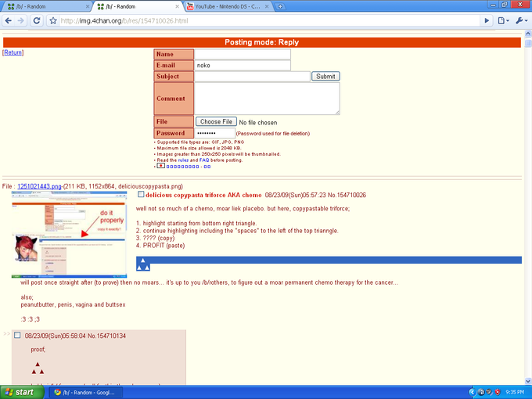
Task: Click the Japanese flag icon in the form notes
Action: tap(161, 166)
